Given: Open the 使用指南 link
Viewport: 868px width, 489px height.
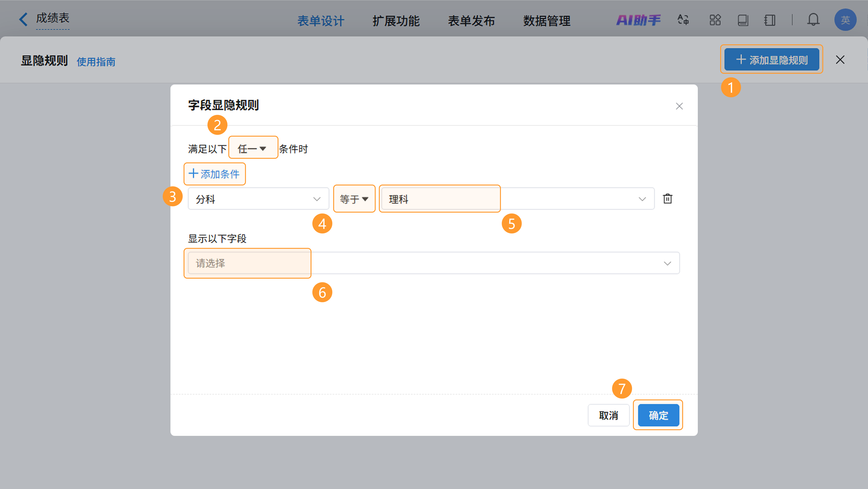Looking at the screenshot, I should click(x=96, y=62).
